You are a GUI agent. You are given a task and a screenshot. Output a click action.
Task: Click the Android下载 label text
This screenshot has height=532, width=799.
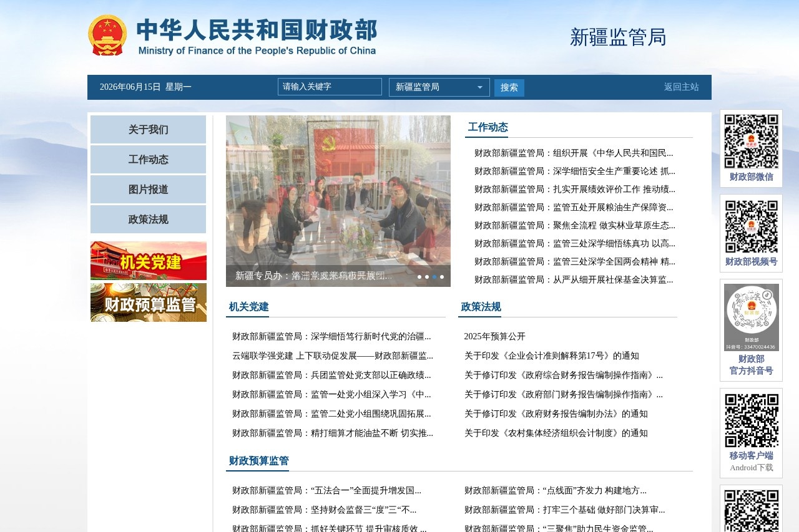751,468
